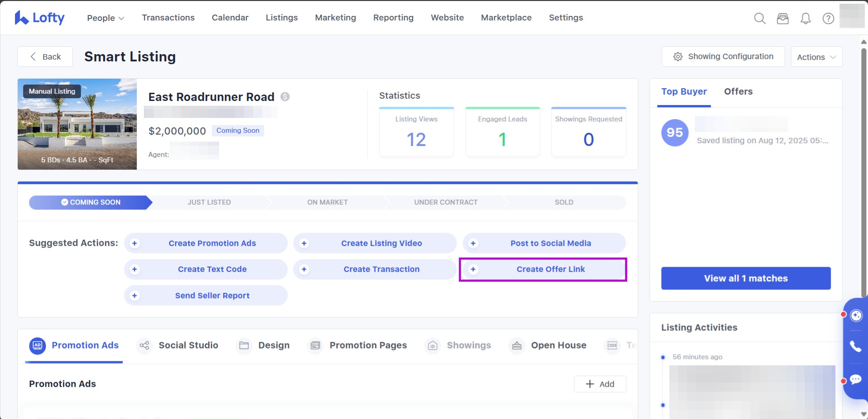
Task: Open the inbox tray icon
Action: pos(783,18)
